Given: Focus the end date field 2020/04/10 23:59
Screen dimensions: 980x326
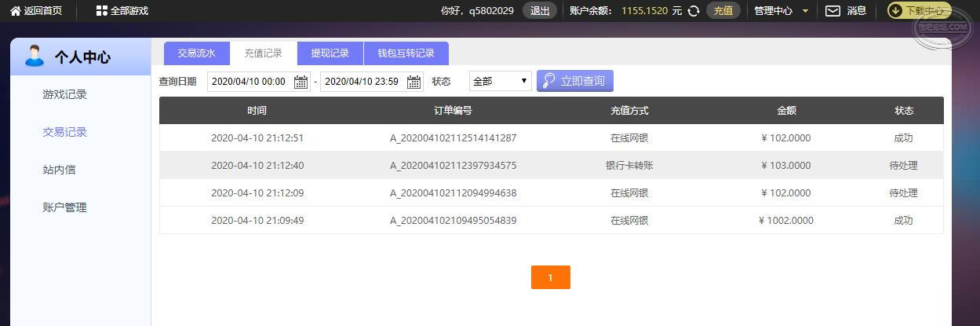Looking at the screenshot, I should pos(372,82).
